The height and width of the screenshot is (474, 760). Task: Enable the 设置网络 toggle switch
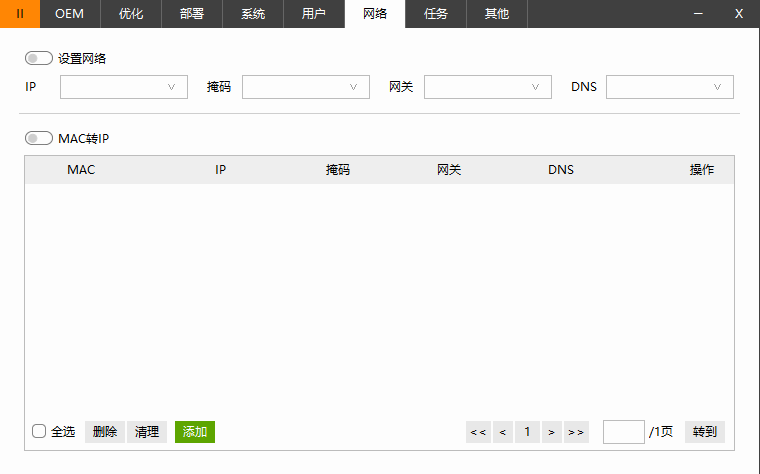(x=39, y=58)
